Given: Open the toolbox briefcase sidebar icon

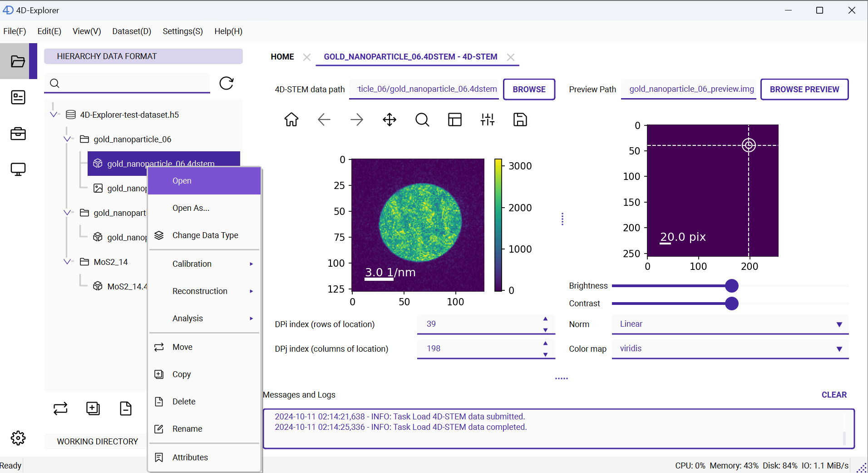Looking at the screenshot, I should 18,134.
